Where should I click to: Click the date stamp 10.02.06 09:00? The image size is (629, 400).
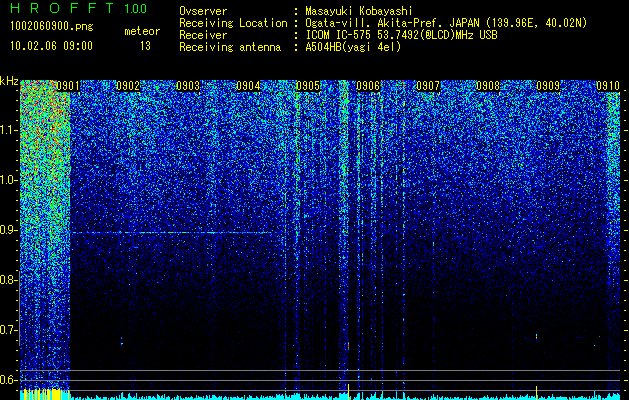[x=51, y=46]
